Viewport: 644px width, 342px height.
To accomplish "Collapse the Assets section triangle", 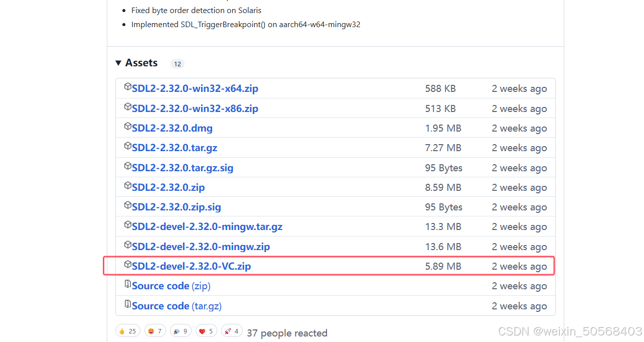I will coord(118,63).
